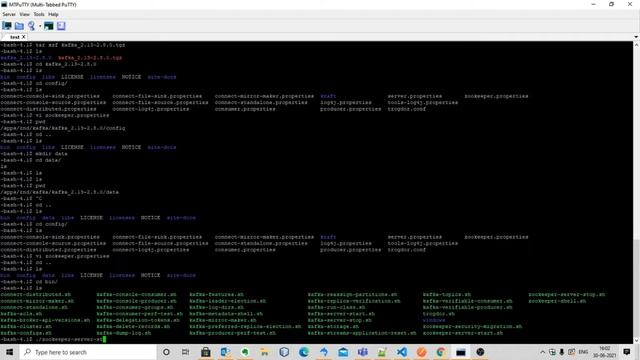Open Outlook from the taskbar
The width and height of the screenshot is (640, 360).
pos(225,352)
